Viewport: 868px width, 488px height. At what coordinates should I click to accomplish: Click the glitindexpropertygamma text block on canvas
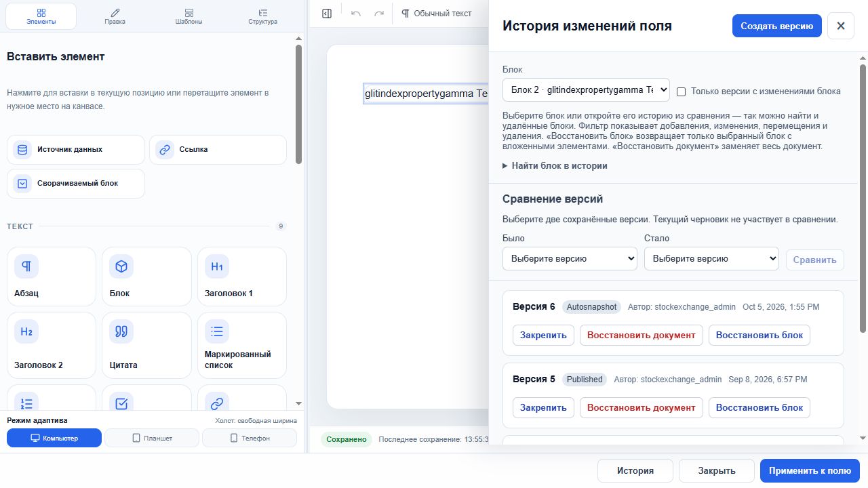427,94
